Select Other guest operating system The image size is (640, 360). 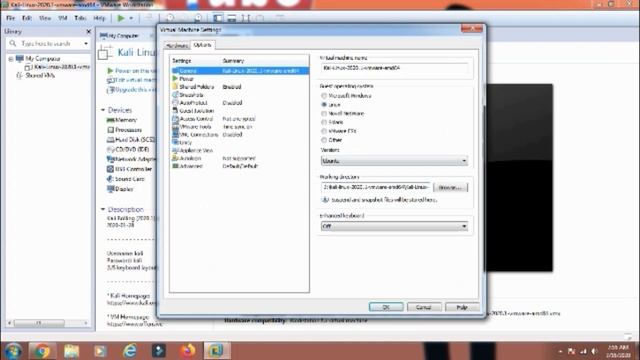tap(331, 140)
